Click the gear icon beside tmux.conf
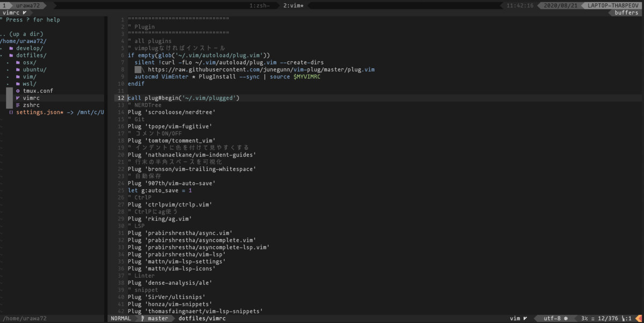 point(18,91)
